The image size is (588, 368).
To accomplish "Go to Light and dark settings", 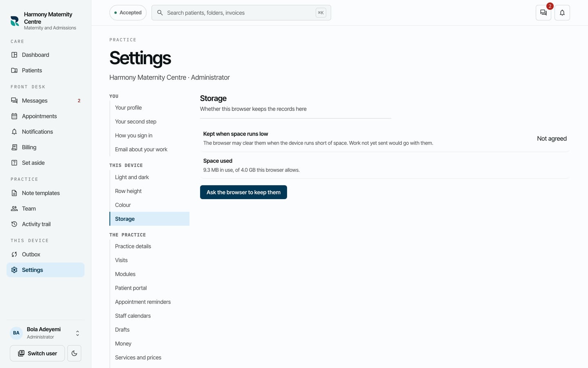I will tap(149, 177).
